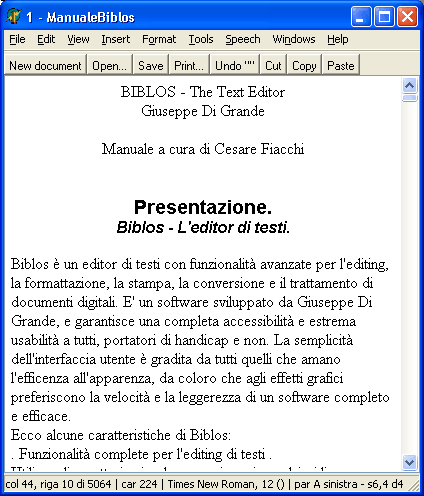The image size is (424, 496).
Task: Click the window resize grip in status bar corner
Action: (x=414, y=486)
